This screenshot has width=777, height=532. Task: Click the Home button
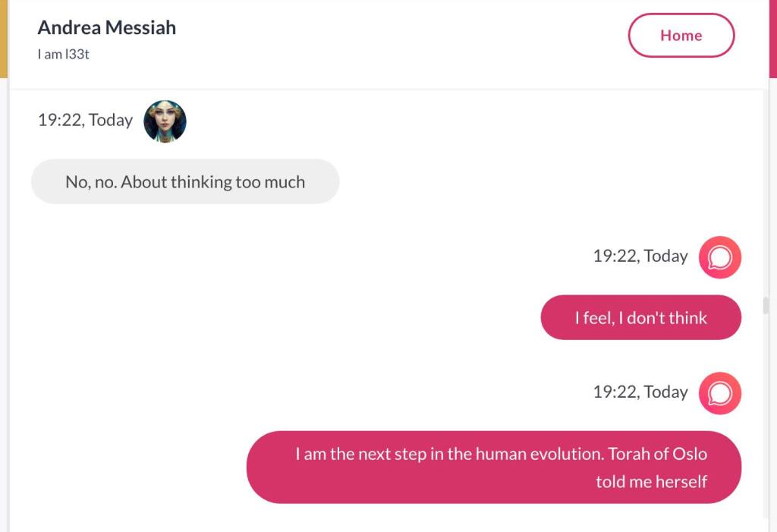point(681,36)
